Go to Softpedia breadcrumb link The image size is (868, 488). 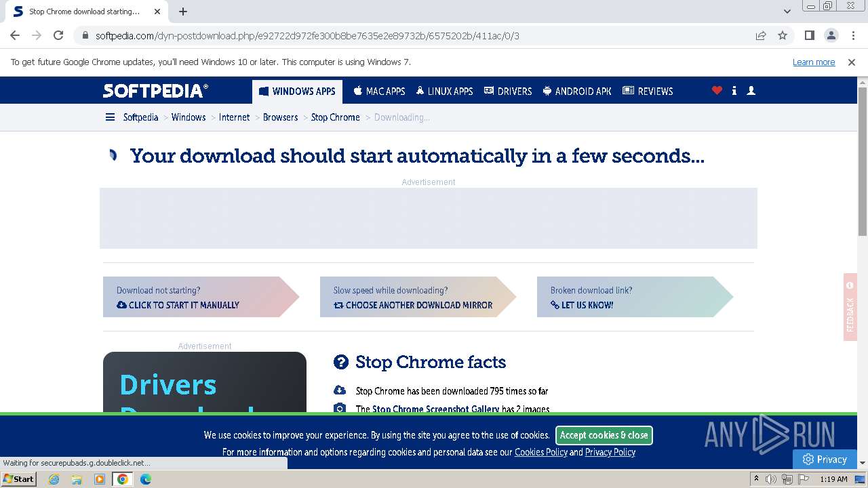click(x=140, y=117)
